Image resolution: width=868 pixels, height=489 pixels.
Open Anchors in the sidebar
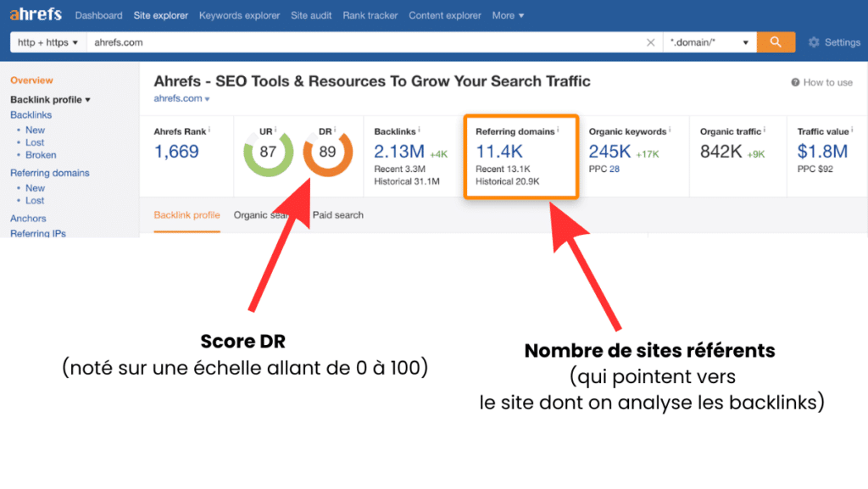coord(28,219)
